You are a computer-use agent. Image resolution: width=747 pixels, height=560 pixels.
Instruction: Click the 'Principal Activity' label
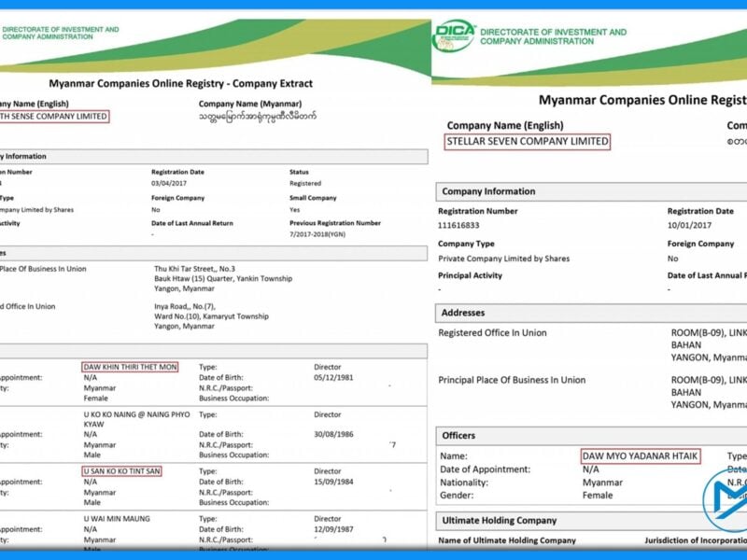tap(471, 275)
